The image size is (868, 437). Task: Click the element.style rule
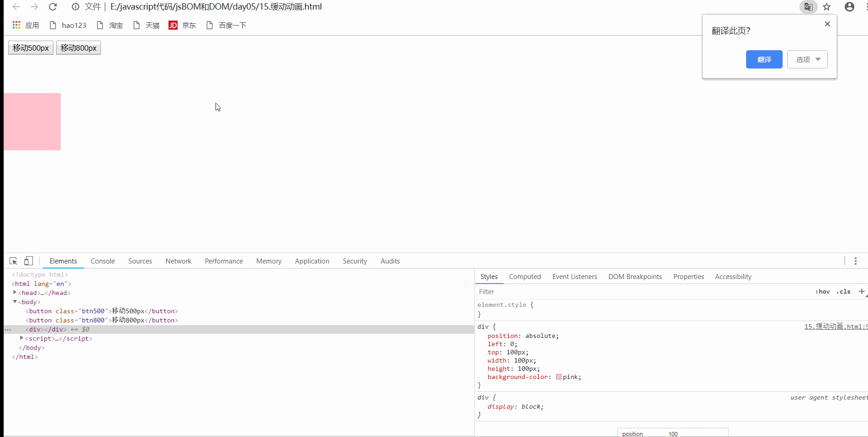[505, 305]
